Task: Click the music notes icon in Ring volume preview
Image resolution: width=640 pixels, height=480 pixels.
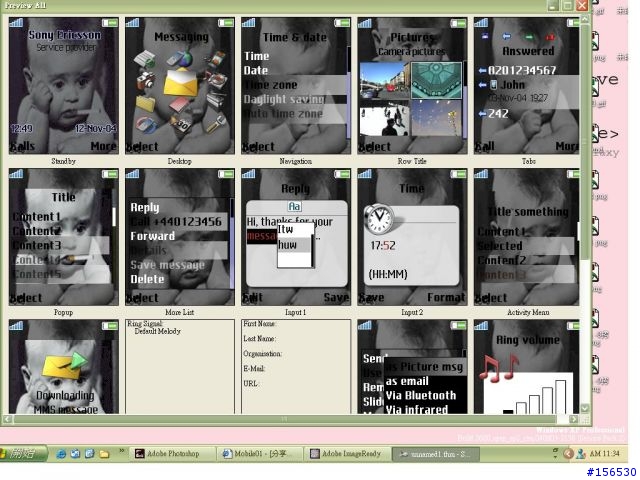Action: [499, 368]
